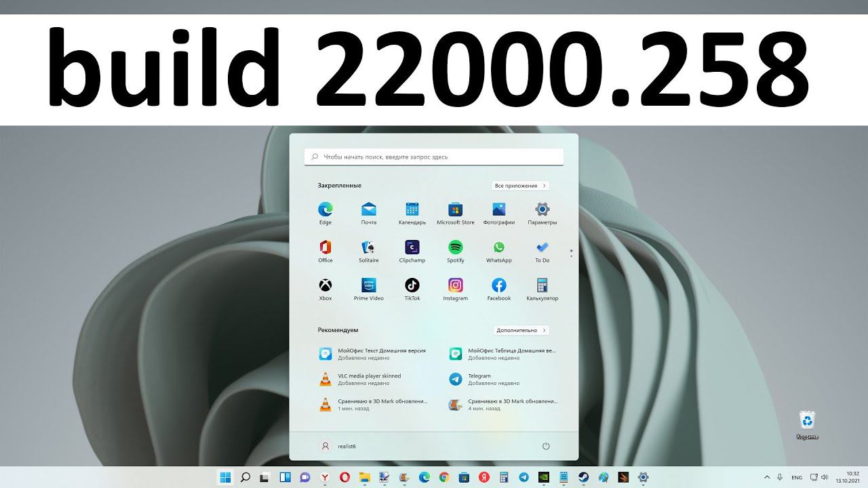Launch the Календарь app
The height and width of the screenshot is (488, 868).
coord(412,213)
